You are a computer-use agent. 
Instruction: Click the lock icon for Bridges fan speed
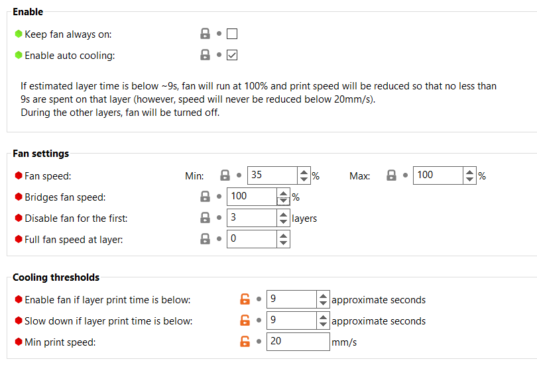point(205,196)
